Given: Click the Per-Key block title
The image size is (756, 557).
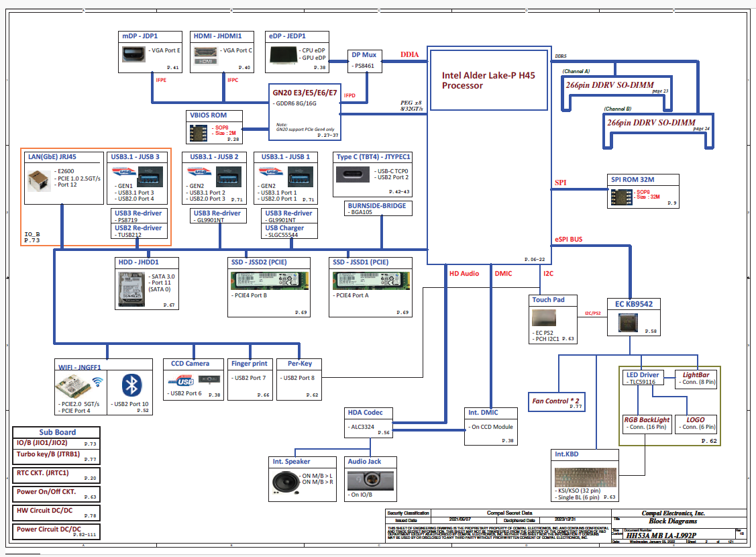Looking at the screenshot, I should click(x=300, y=364).
